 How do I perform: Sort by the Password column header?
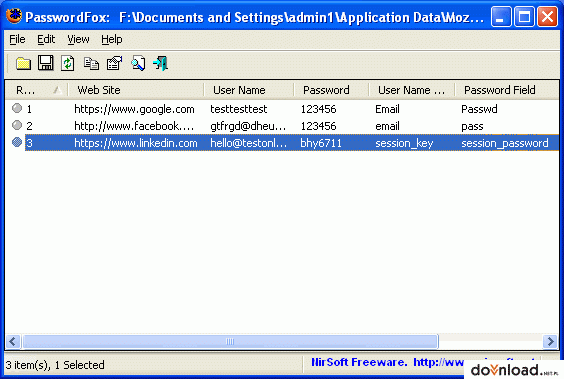pos(331,90)
